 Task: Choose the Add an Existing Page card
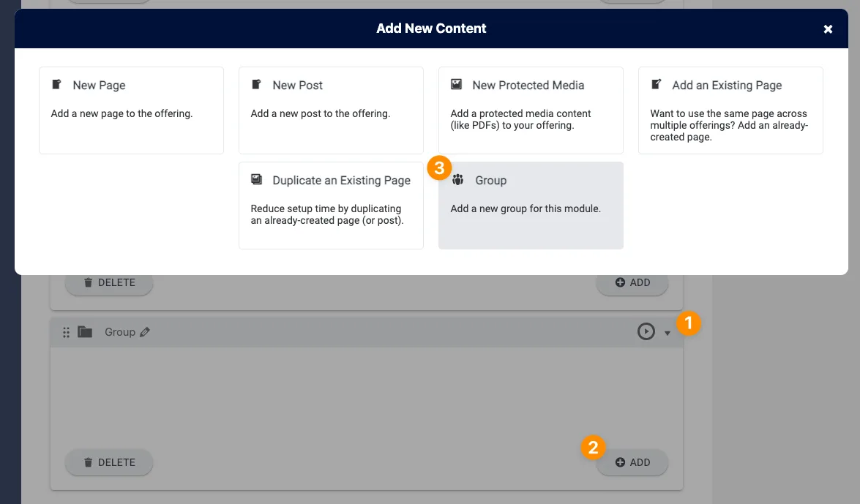coord(730,110)
